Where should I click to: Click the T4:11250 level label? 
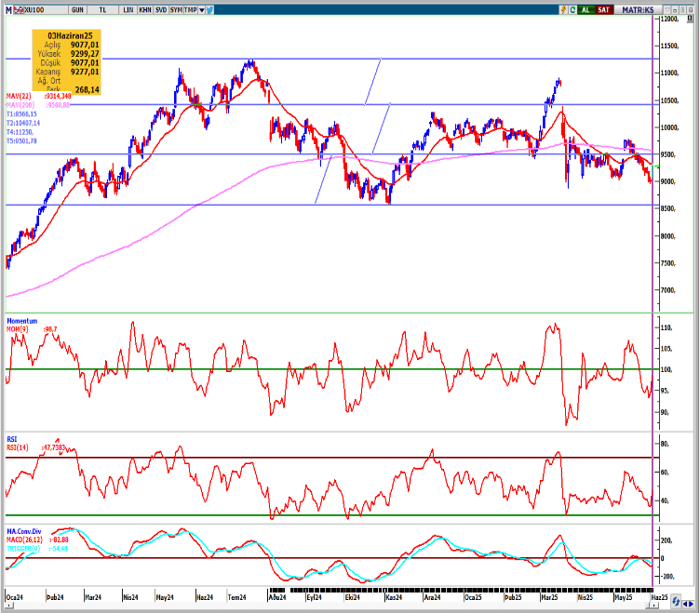click(20, 132)
